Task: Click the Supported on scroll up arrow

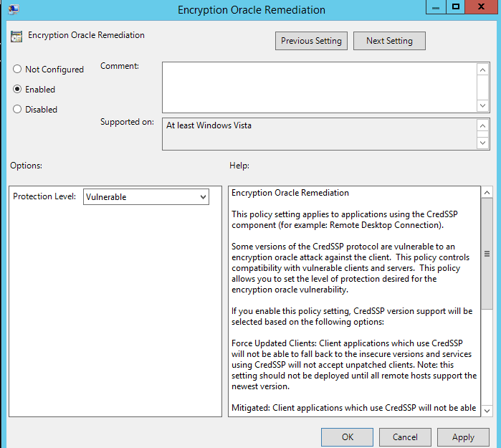Action: [x=483, y=125]
